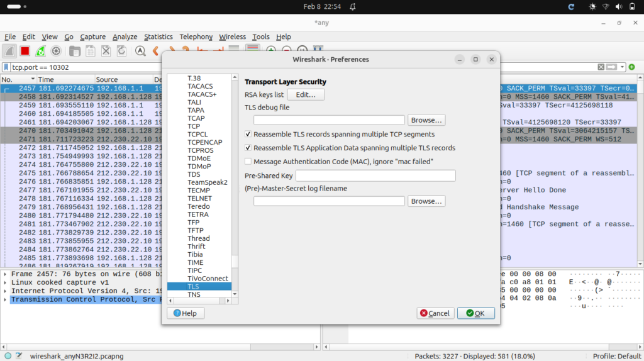Click Profile: Default in status bar
The width and height of the screenshot is (644, 361).
pyautogui.click(x=616, y=356)
